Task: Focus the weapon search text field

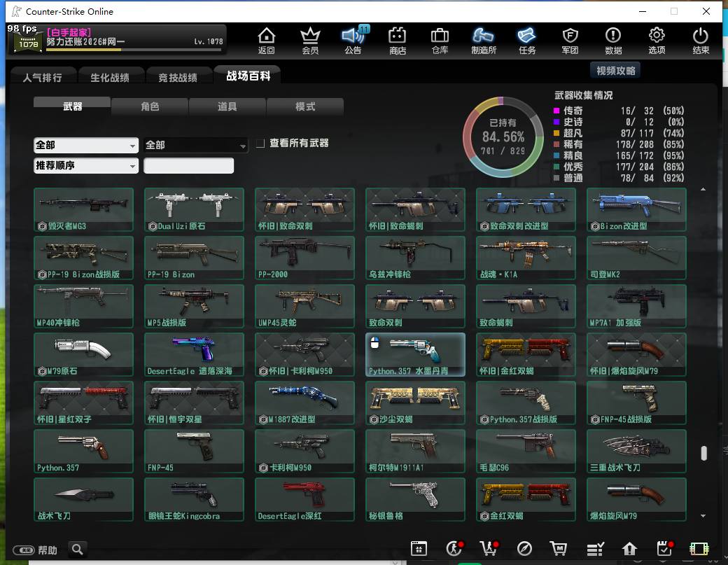Action: point(188,166)
